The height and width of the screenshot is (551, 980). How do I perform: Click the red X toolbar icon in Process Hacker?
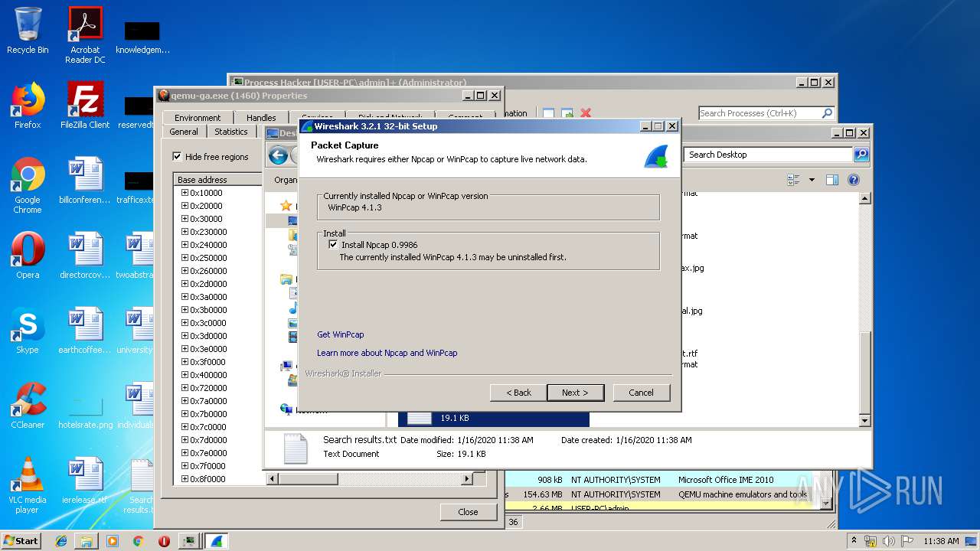click(586, 113)
